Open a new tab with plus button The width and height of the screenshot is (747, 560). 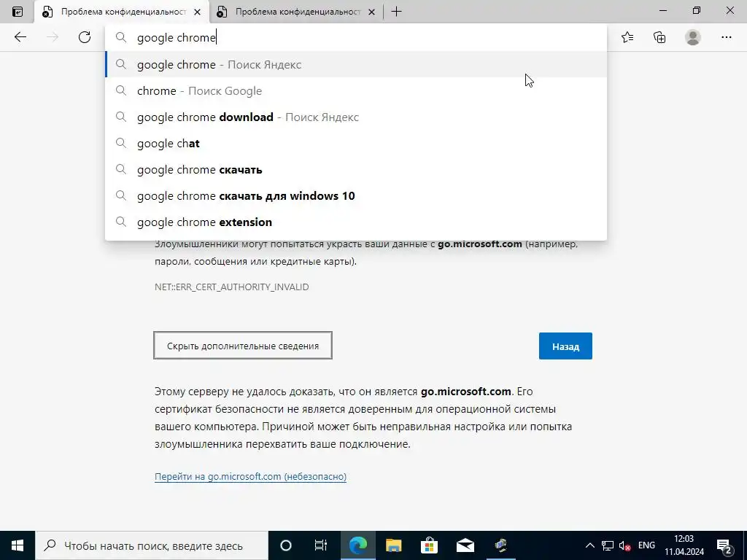pyautogui.click(x=396, y=12)
